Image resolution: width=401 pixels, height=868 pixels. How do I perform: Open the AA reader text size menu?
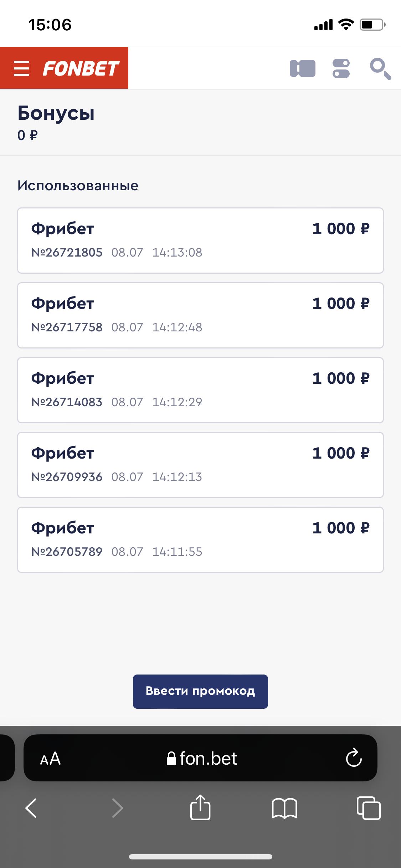click(50, 759)
